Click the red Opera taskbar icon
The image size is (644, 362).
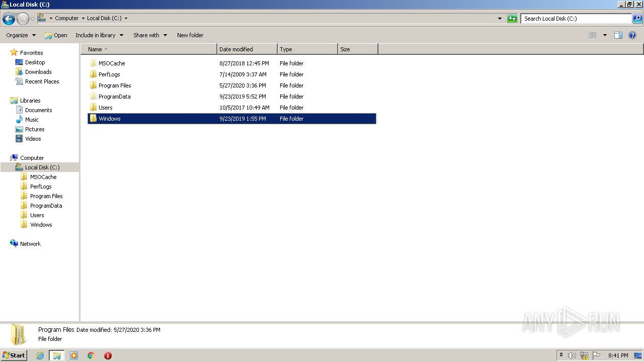pos(108,355)
